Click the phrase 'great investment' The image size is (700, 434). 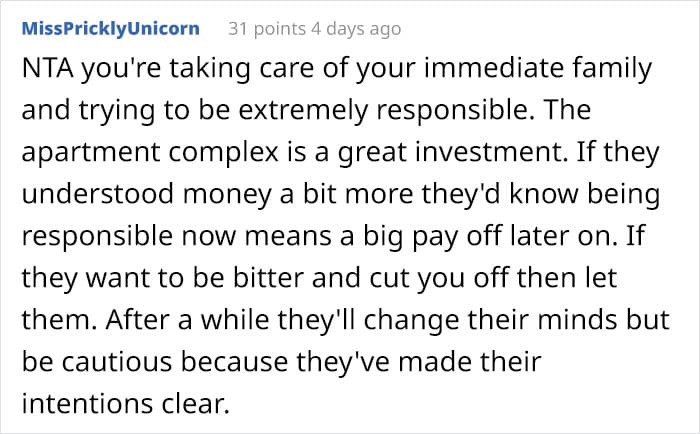[x=453, y=153]
